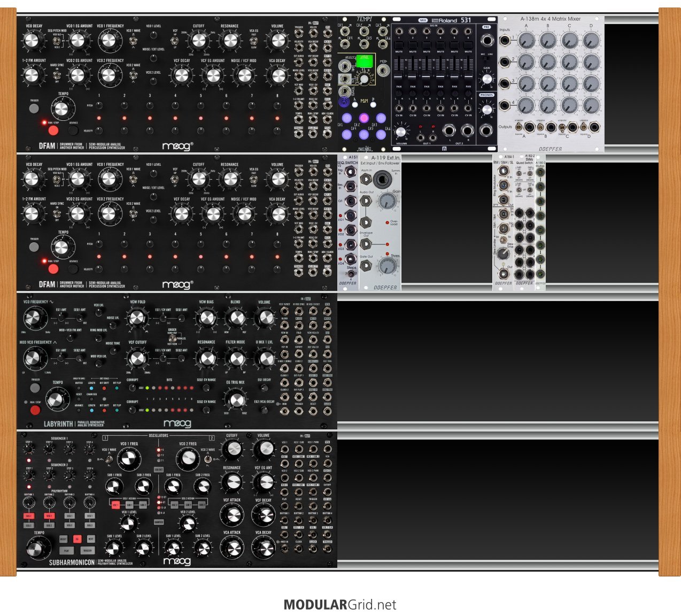Click second-row DFAM ADVANCE button
681x616 pixels.
coord(73,268)
